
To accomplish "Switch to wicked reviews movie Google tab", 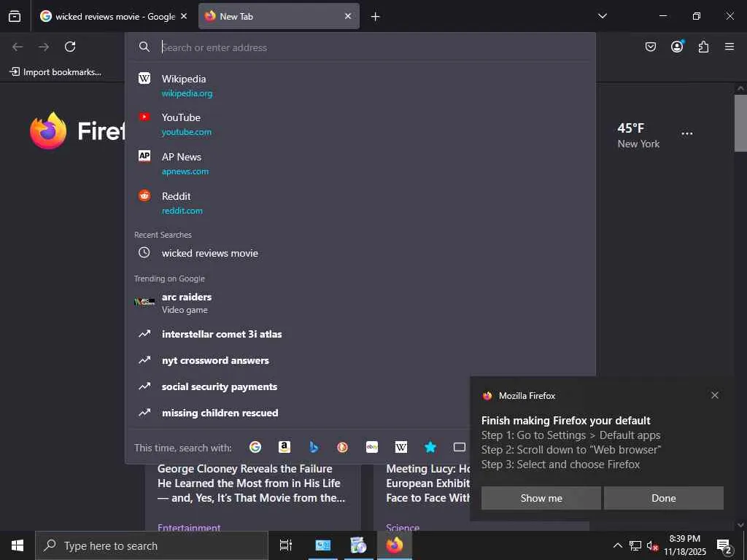I will tap(113, 16).
